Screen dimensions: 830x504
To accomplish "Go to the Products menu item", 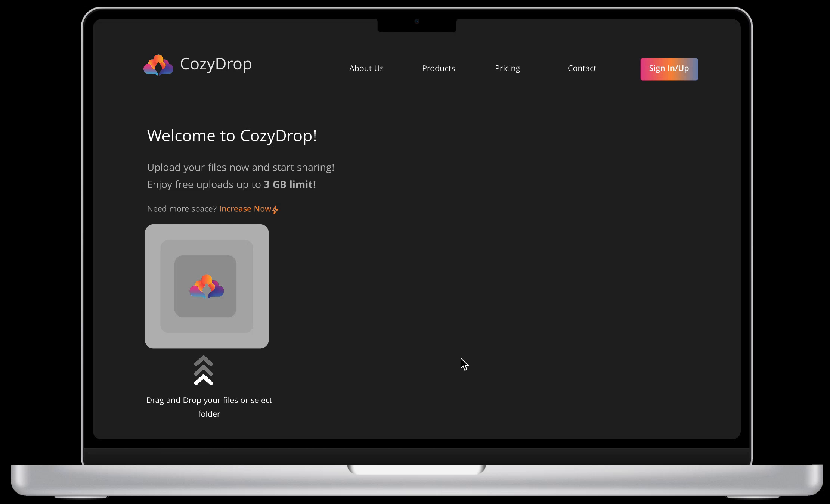I will [x=438, y=68].
